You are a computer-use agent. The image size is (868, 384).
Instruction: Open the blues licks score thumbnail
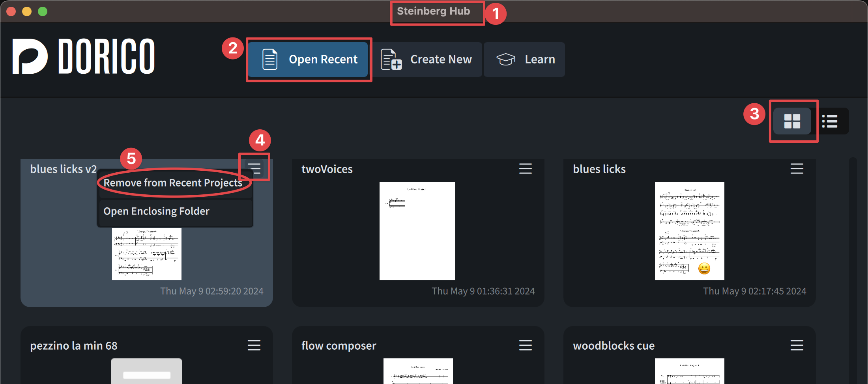point(690,231)
